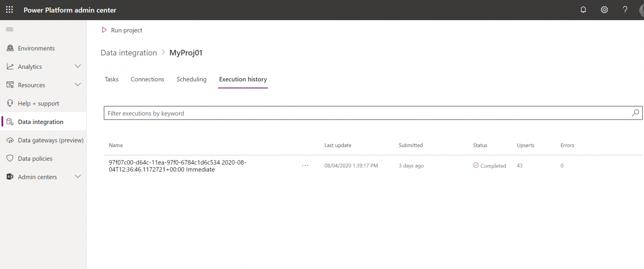Open the Environments section

pos(36,48)
